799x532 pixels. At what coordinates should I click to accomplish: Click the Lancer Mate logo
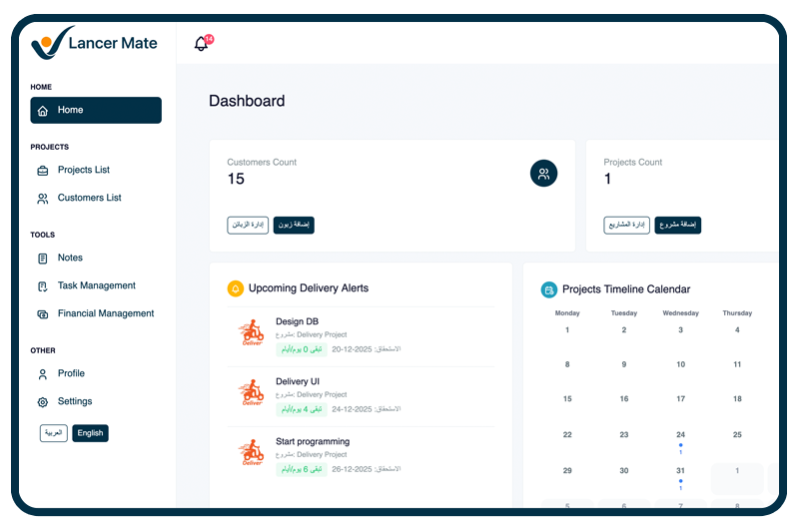pyautogui.click(x=94, y=43)
